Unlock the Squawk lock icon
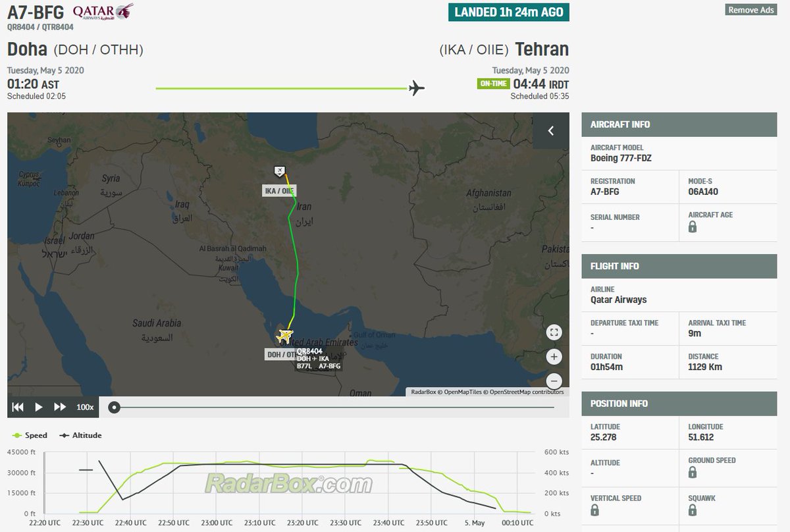The width and height of the screenshot is (790, 532). pos(693,510)
